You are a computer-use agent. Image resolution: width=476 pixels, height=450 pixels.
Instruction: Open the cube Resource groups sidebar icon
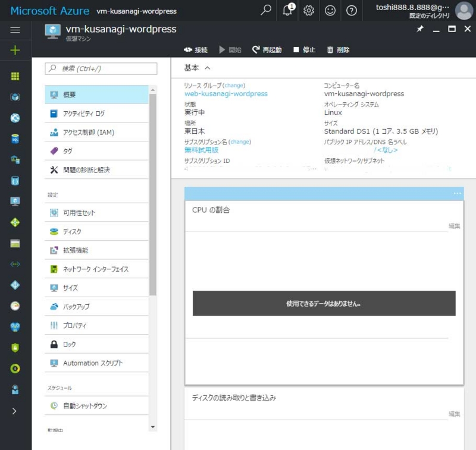click(x=15, y=97)
